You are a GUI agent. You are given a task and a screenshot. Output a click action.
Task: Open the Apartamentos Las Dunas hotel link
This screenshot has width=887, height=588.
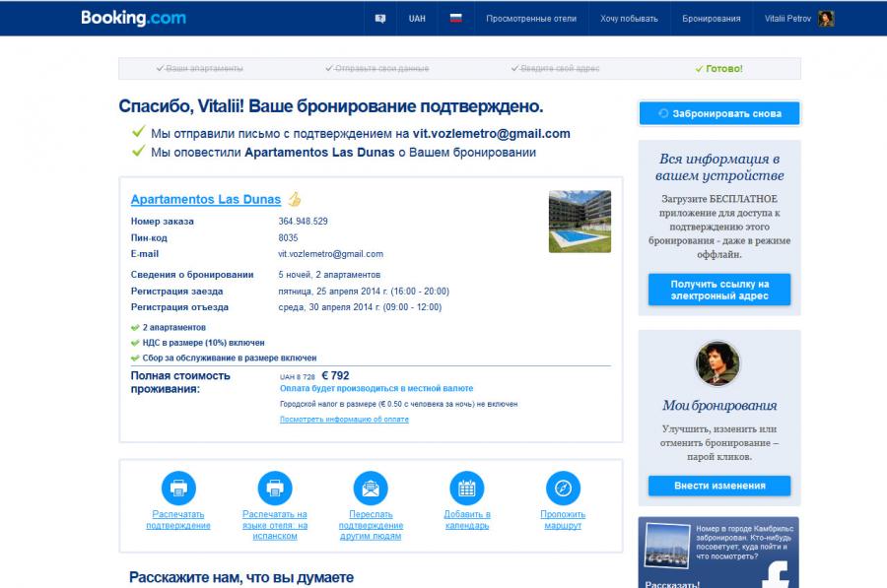[x=206, y=199]
